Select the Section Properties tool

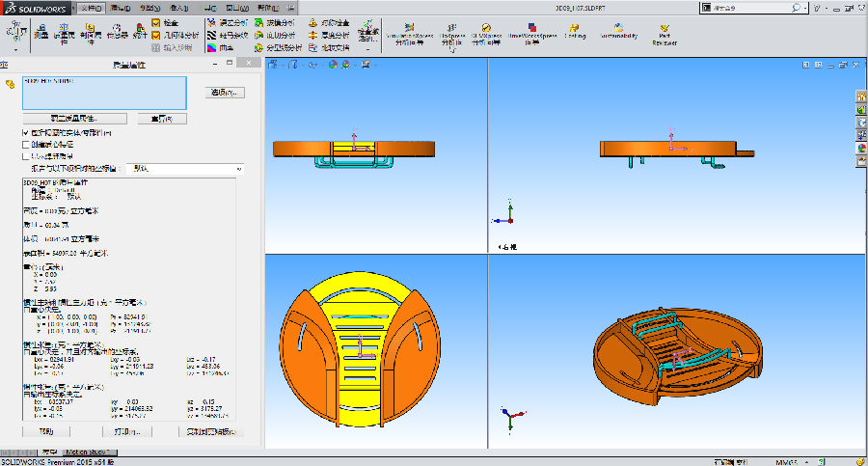(x=92, y=32)
